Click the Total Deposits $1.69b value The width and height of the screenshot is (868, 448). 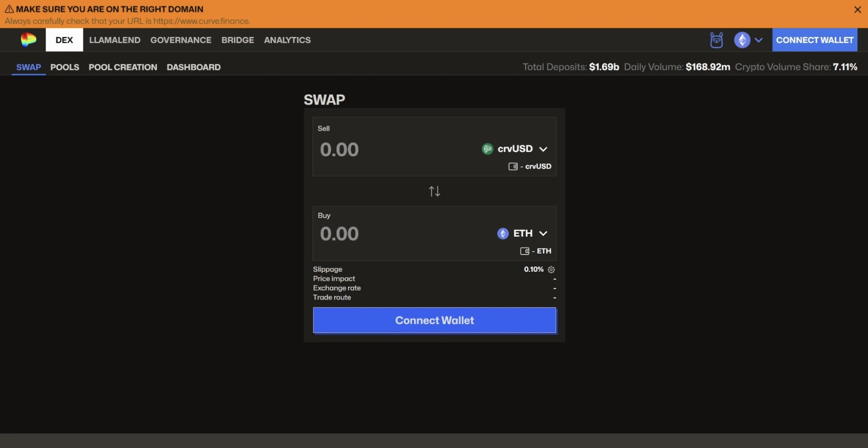click(604, 67)
